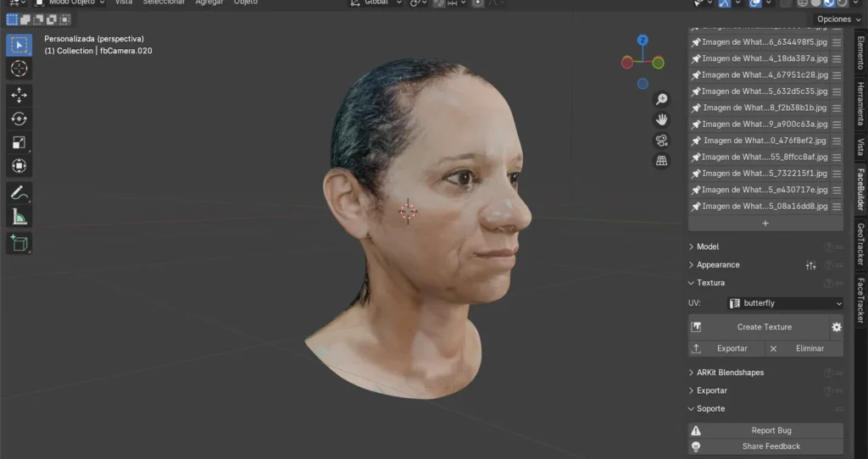The width and height of the screenshot is (868, 459).
Task: Switch to material preview shading
Action: (829, 3)
